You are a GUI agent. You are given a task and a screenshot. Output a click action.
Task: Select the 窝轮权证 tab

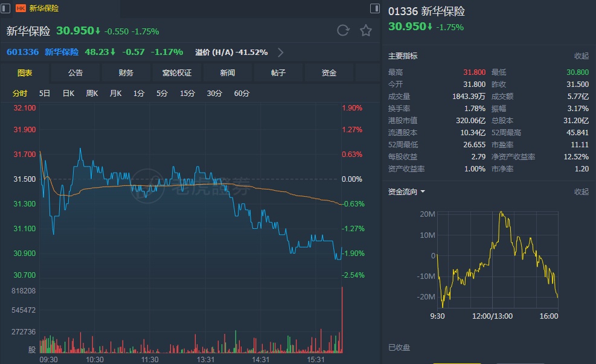click(177, 73)
